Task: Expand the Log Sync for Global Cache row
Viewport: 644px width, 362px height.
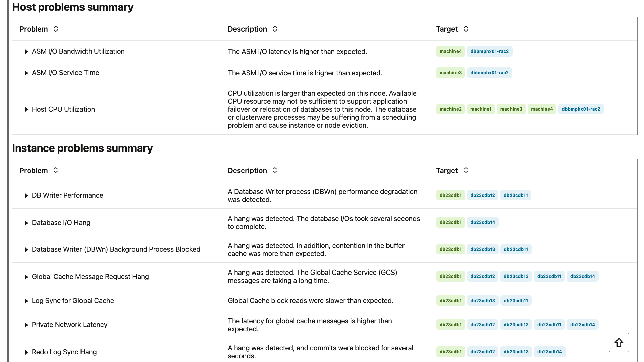Action: tap(26, 301)
